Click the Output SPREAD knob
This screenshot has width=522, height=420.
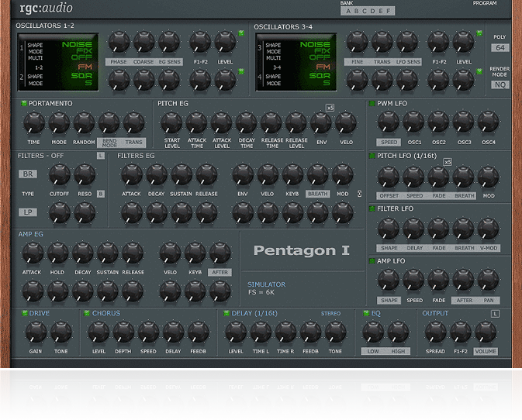pos(435,332)
